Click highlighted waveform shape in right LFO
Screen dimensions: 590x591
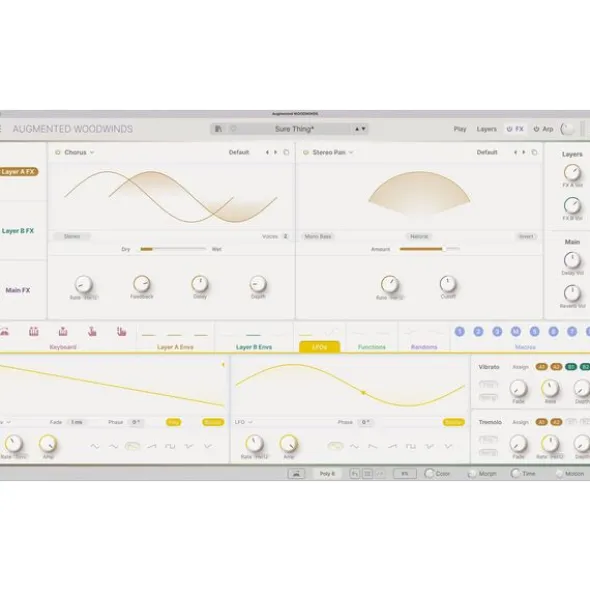(335, 446)
